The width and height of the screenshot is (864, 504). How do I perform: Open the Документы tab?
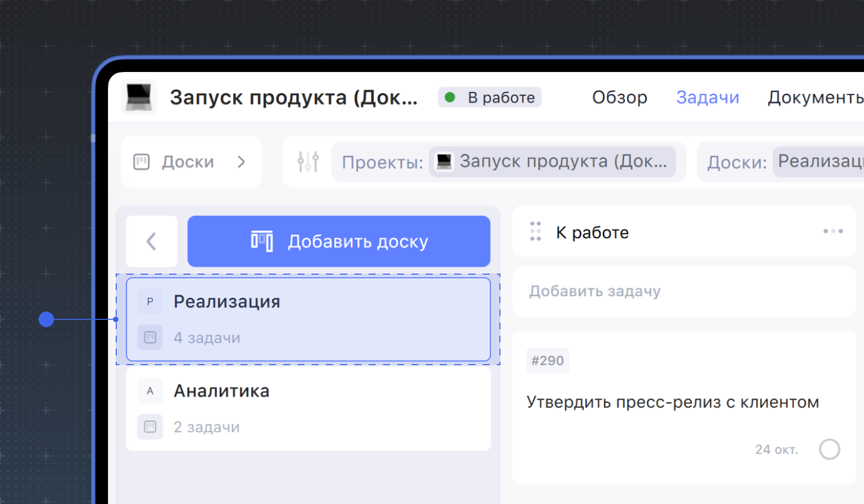point(815,97)
